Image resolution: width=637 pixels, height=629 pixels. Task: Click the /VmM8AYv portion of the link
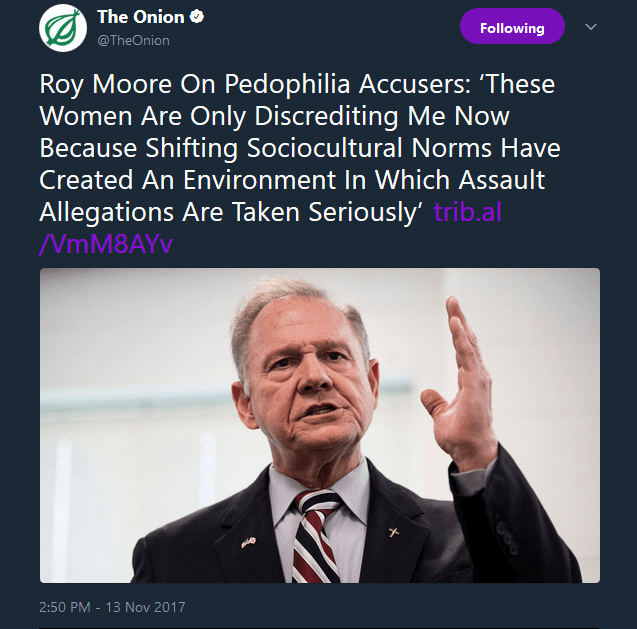click(x=105, y=245)
